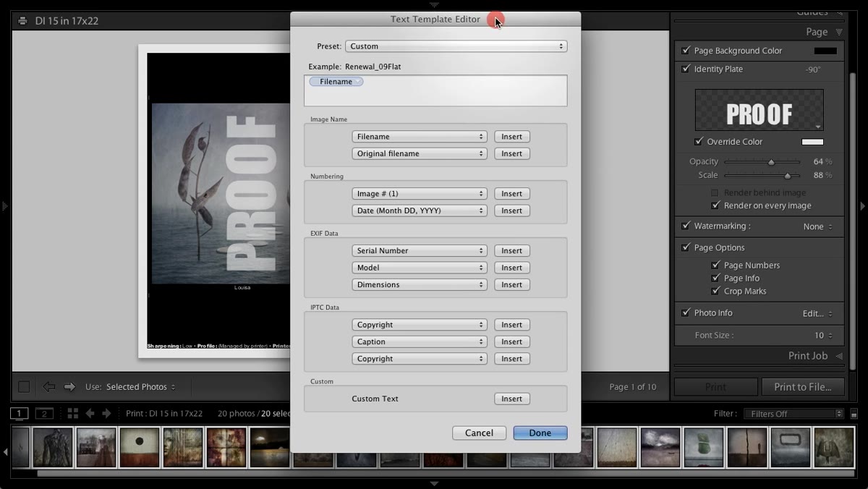The image size is (868, 489).
Task: Insert Serial Number token
Action: (511, 250)
